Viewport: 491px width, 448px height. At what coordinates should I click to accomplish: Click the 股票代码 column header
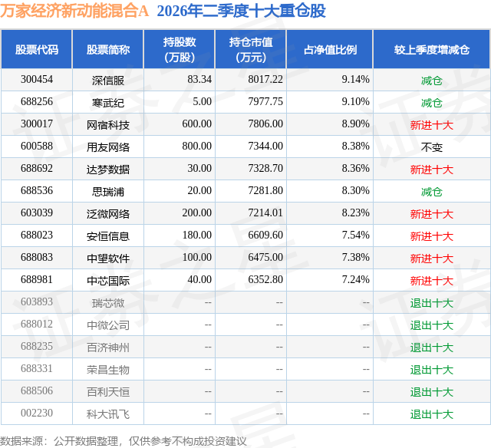(37, 49)
